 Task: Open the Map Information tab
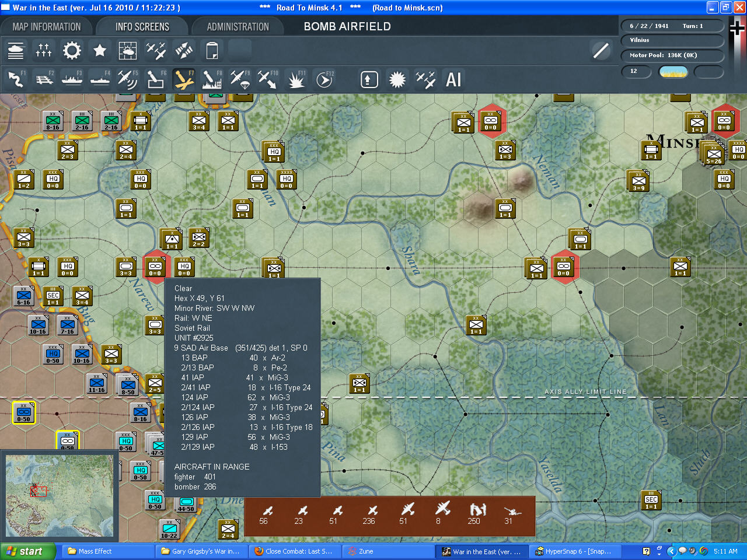[x=47, y=27]
